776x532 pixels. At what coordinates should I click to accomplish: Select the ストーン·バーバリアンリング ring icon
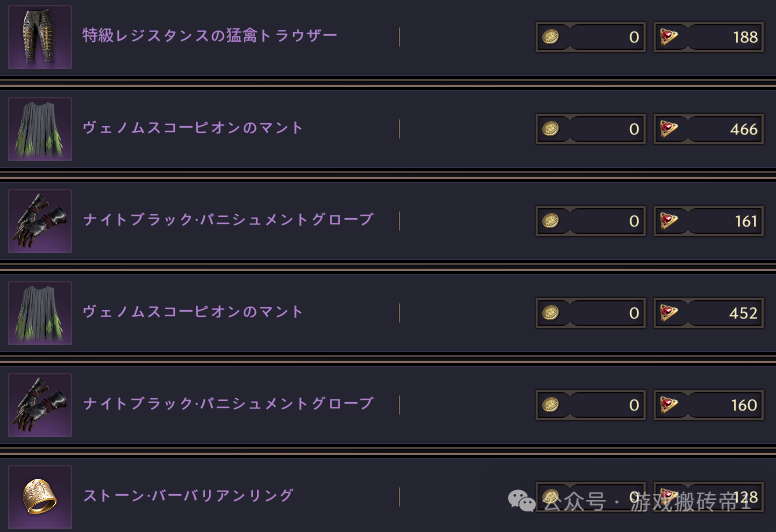40,497
